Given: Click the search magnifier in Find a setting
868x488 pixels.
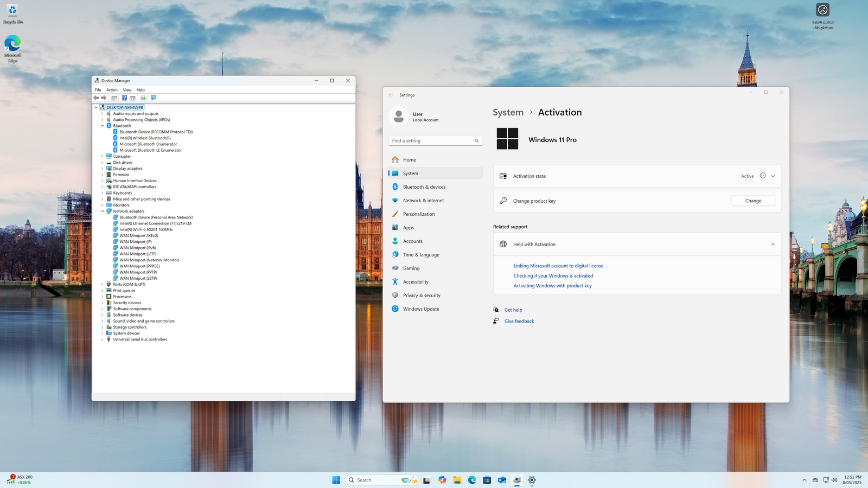Looking at the screenshot, I should pos(477,141).
